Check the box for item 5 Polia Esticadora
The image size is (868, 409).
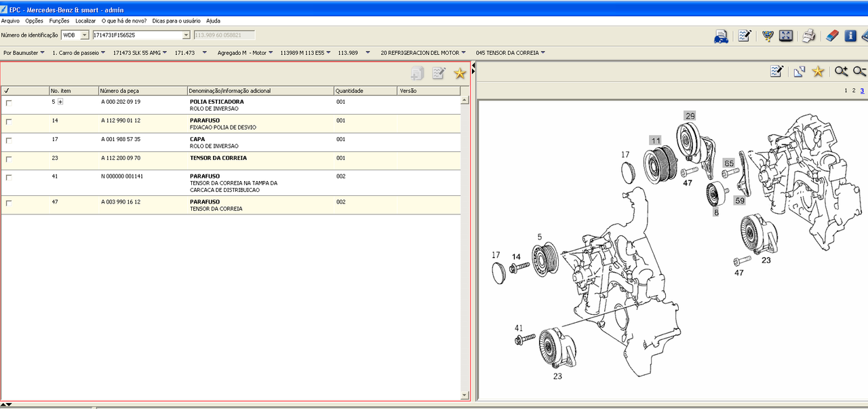point(9,103)
